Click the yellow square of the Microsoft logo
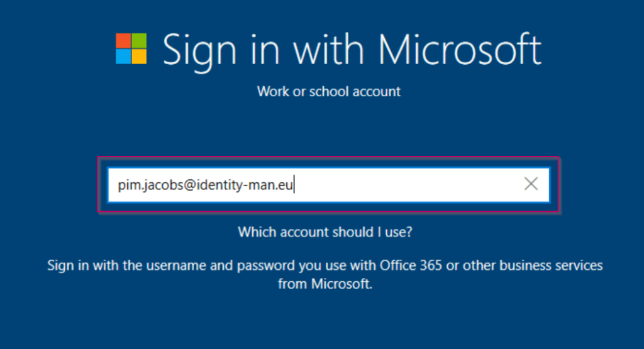Image resolution: width=644 pixels, height=349 pixels. click(139, 57)
